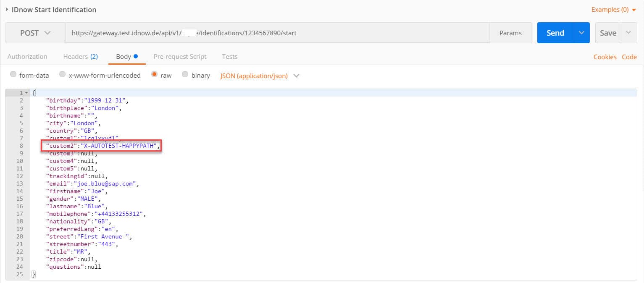Open the Cookies link
The height and width of the screenshot is (283, 644).
605,57
